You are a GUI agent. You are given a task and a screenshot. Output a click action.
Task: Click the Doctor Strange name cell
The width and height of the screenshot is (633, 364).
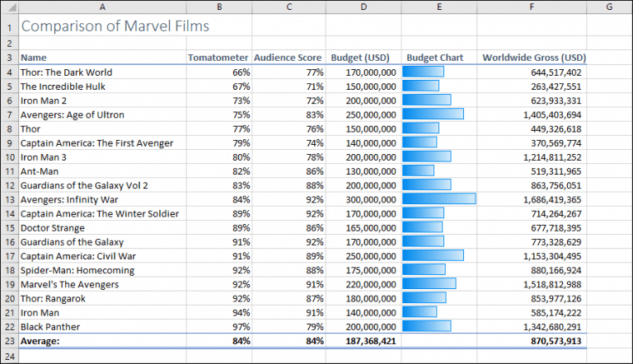102,228
